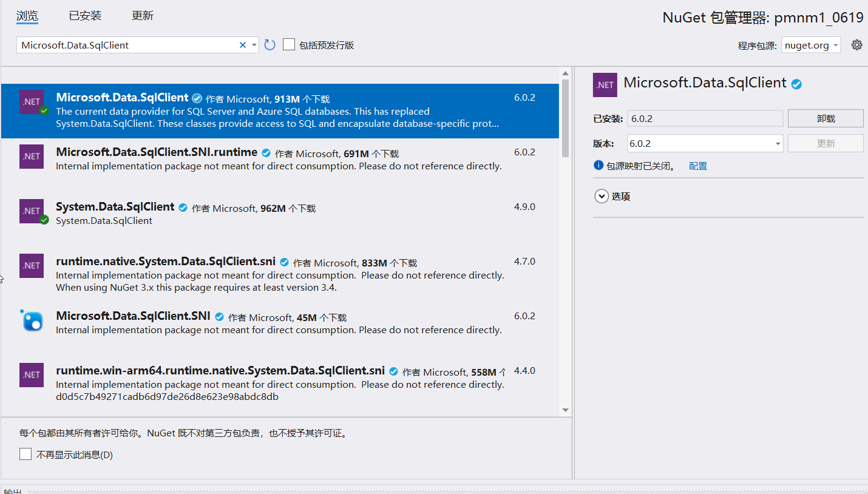Open the version 6.0.2 dropdown

[705, 143]
